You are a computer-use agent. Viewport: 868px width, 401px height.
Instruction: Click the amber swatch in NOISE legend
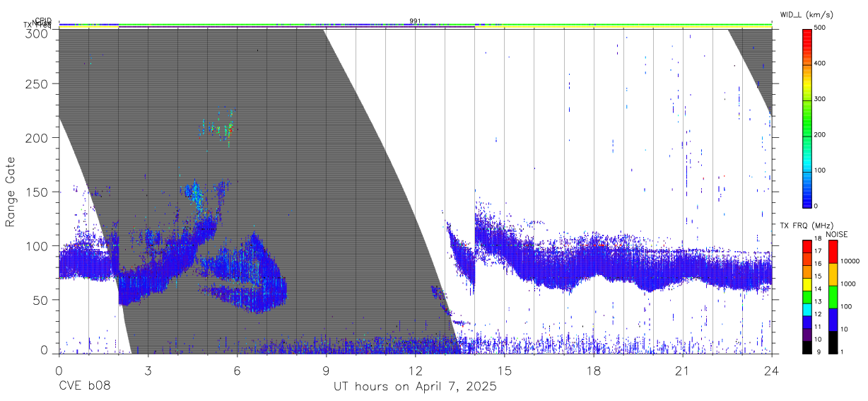coord(833,274)
